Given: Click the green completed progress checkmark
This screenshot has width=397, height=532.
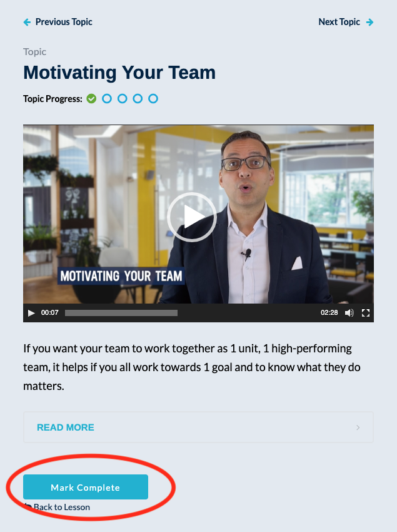Looking at the screenshot, I should click(x=91, y=99).
